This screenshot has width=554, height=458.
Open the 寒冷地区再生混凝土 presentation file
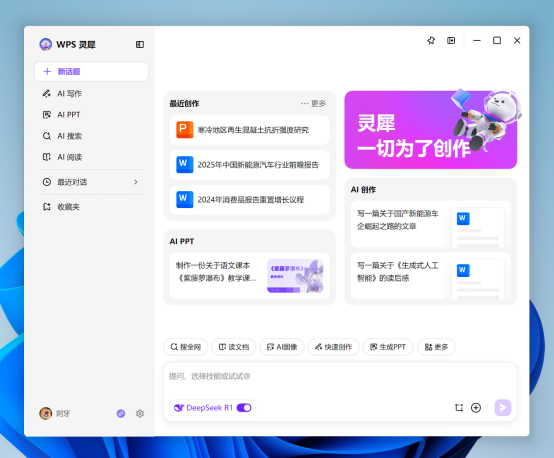pyautogui.click(x=249, y=130)
